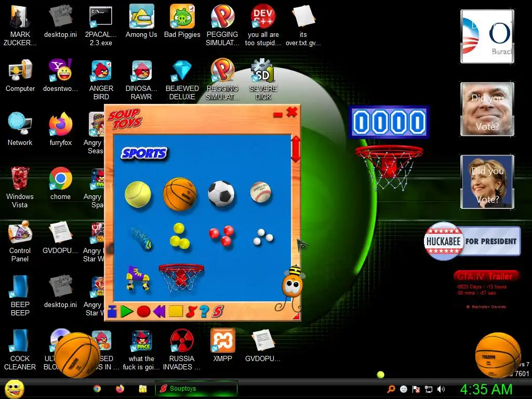Click the McCain Did you Vote gadget

click(x=487, y=109)
